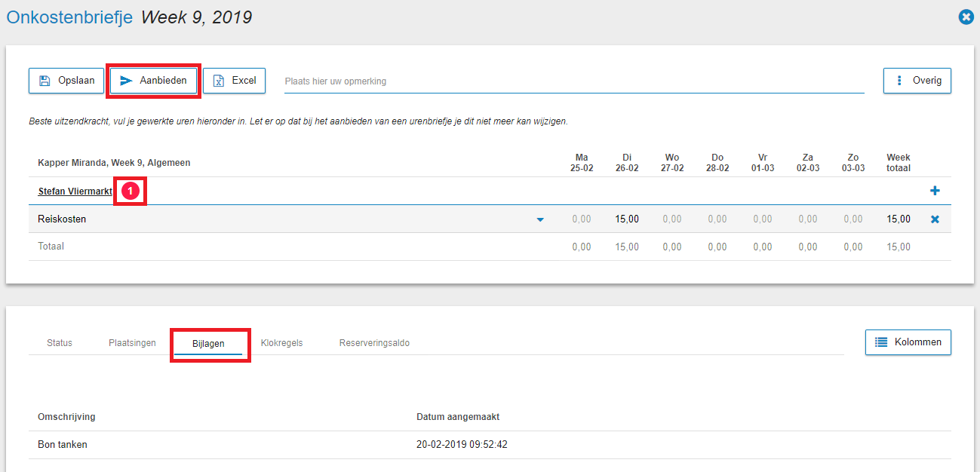Image resolution: width=980 pixels, height=472 pixels.
Task: Open the Stefan Vliermarkt link
Action: click(x=75, y=192)
